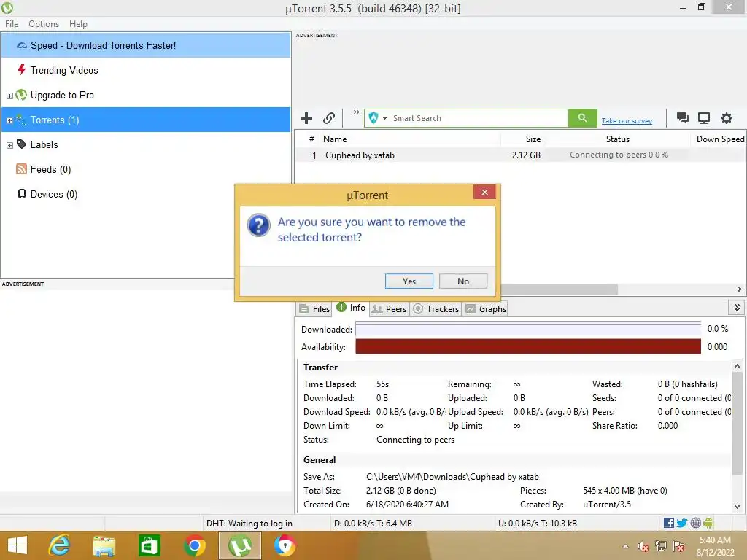747x560 pixels.
Task: Click the globe icon in status bar
Action: (695, 523)
